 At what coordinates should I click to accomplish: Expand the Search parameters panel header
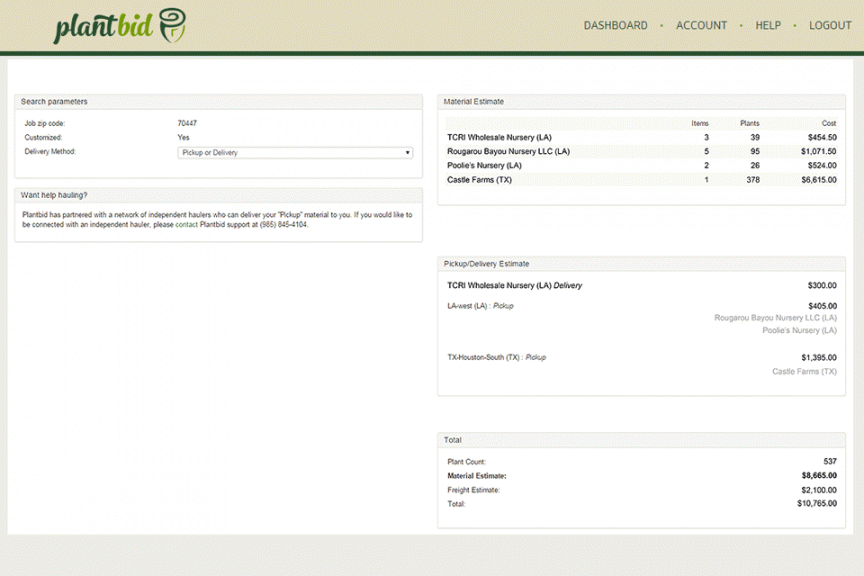point(54,101)
